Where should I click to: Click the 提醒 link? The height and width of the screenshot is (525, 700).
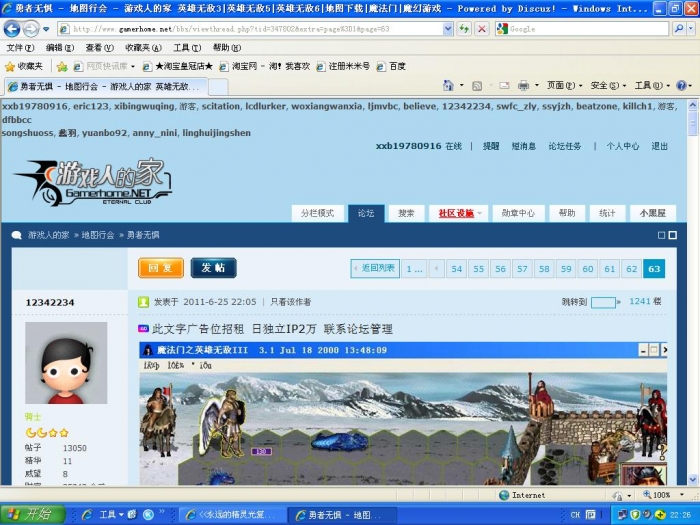coord(491,146)
